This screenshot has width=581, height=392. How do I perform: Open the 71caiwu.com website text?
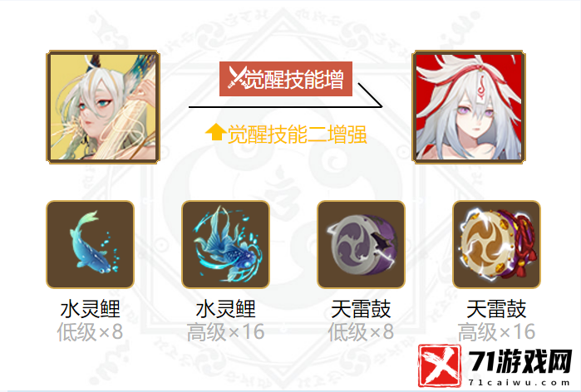point(519,382)
